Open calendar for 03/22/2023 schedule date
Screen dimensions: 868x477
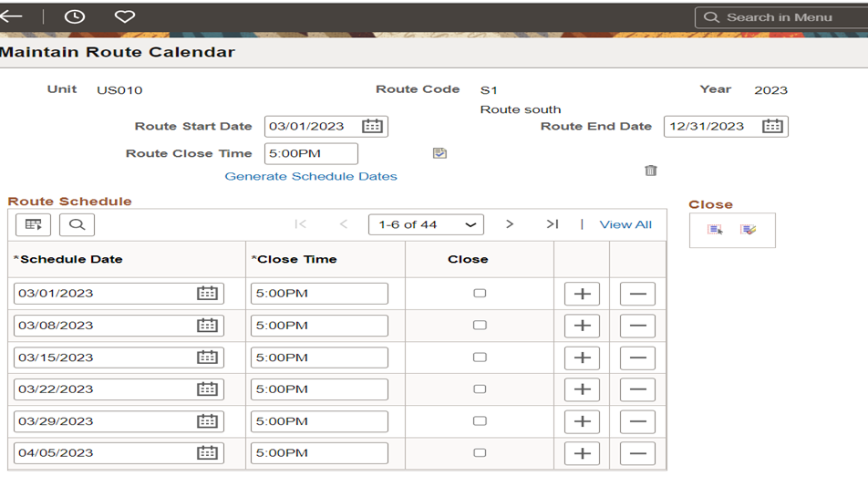point(208,389)
